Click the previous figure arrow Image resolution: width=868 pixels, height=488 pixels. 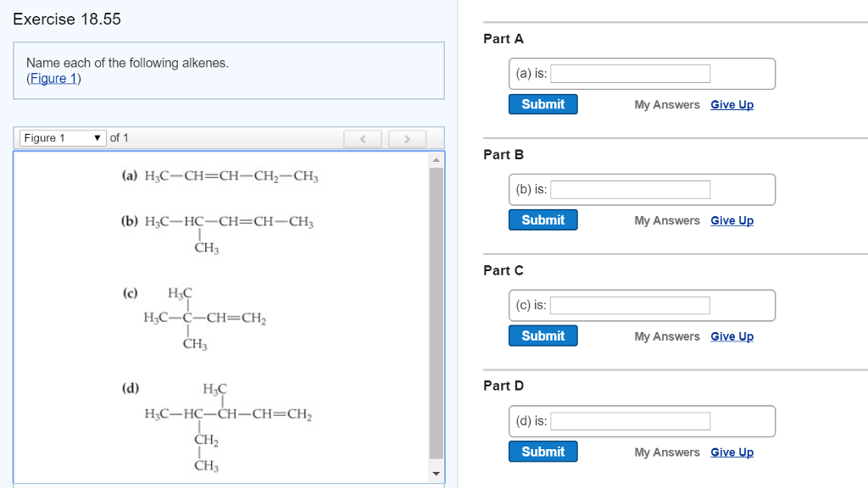(x=363, y=138)
